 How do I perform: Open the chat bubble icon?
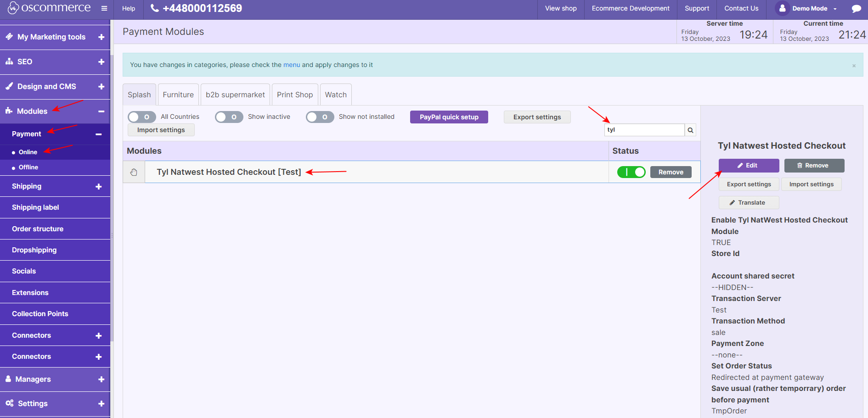click(856, 8)
